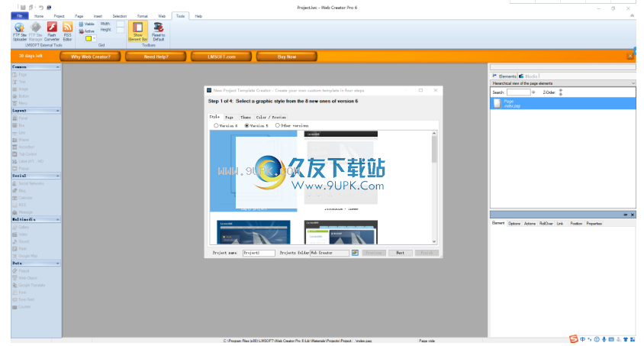Switch to the Theme tab in template dialog
The width and height of the screenshot is (644, 346).
pos(246,117)
